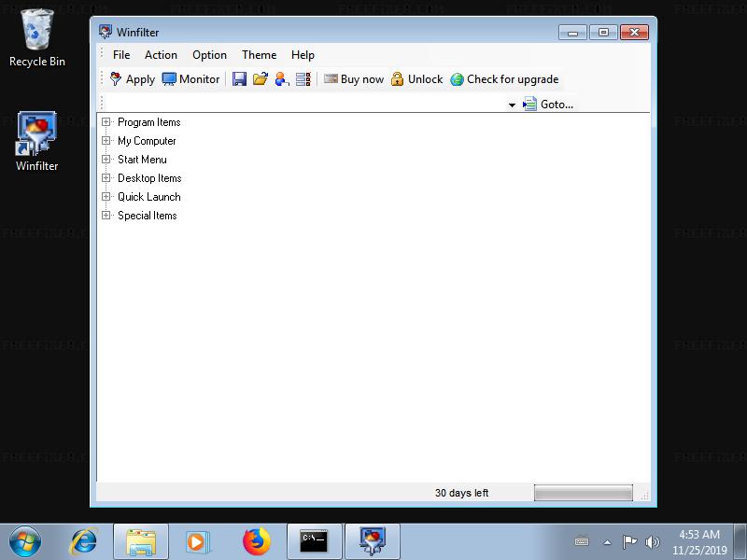Viewport: 747px width, 560px height.
Task: Expand the Desktop Items tree node
Action: point(106,177)
